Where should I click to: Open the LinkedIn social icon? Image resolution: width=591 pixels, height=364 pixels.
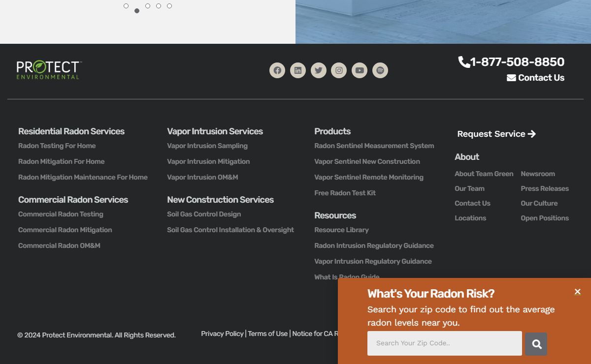coord(298,70)
